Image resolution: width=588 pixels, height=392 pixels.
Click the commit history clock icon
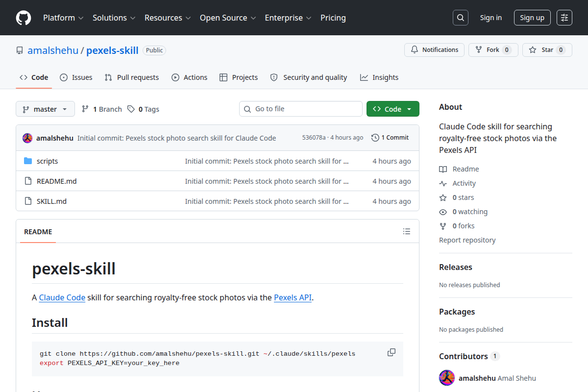375,138
